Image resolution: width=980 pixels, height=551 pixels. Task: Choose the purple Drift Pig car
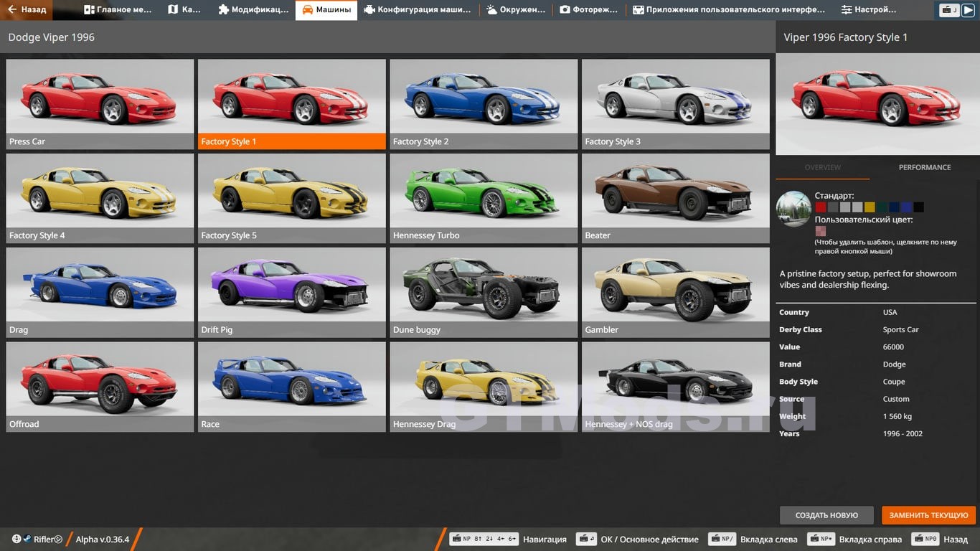coord(292,293)
